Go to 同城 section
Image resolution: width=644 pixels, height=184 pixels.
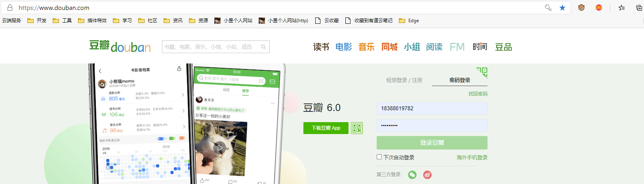click(390, 47)
